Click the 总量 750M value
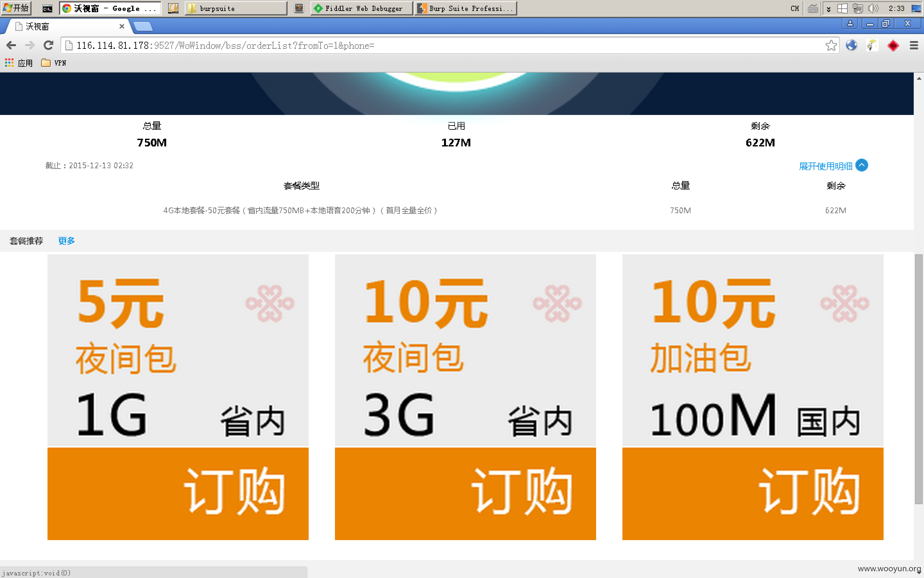The height and width of the screenshot is (578, 924). 151,143
